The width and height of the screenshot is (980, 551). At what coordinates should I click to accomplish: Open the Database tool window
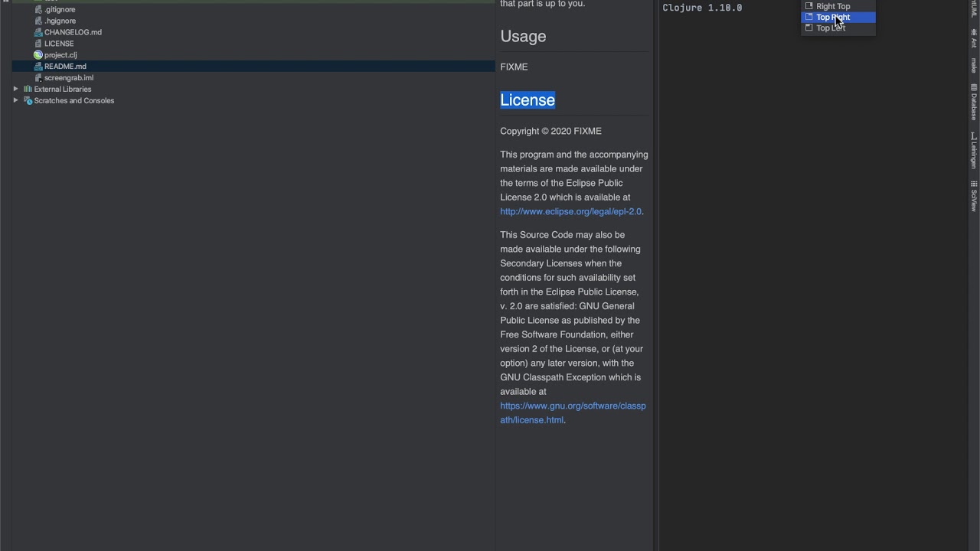(974, 103)
